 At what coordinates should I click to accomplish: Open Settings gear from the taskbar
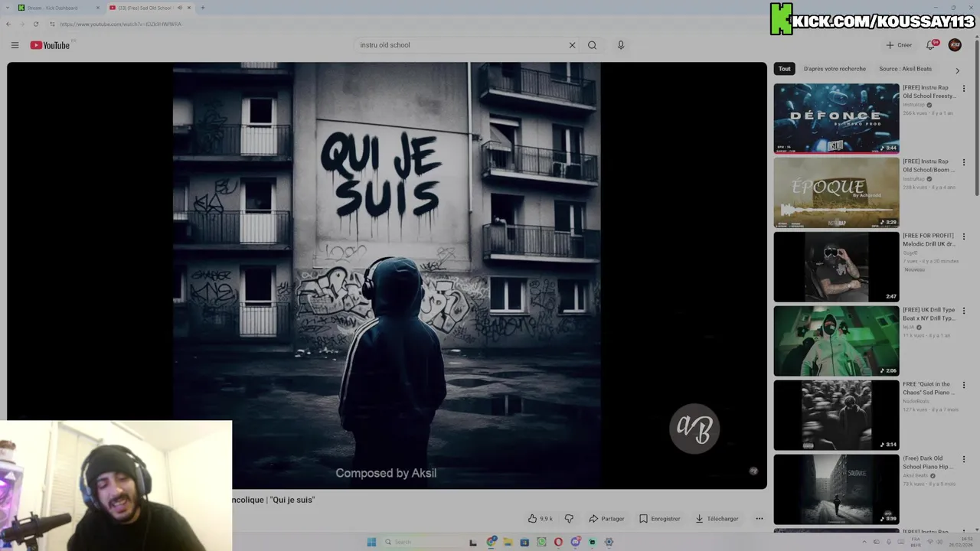pyautogui.click(x=609, y=542)
